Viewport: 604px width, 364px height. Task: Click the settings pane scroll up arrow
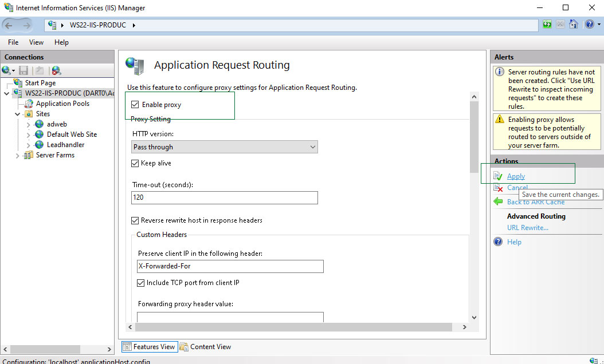[474, 97]
